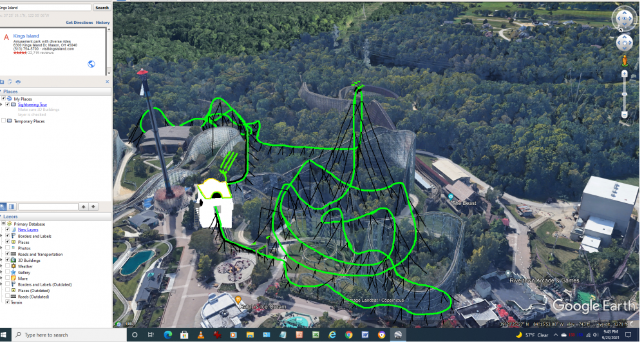Click the print search results icon
The image size is (644, 363).
tap(18, 82)
